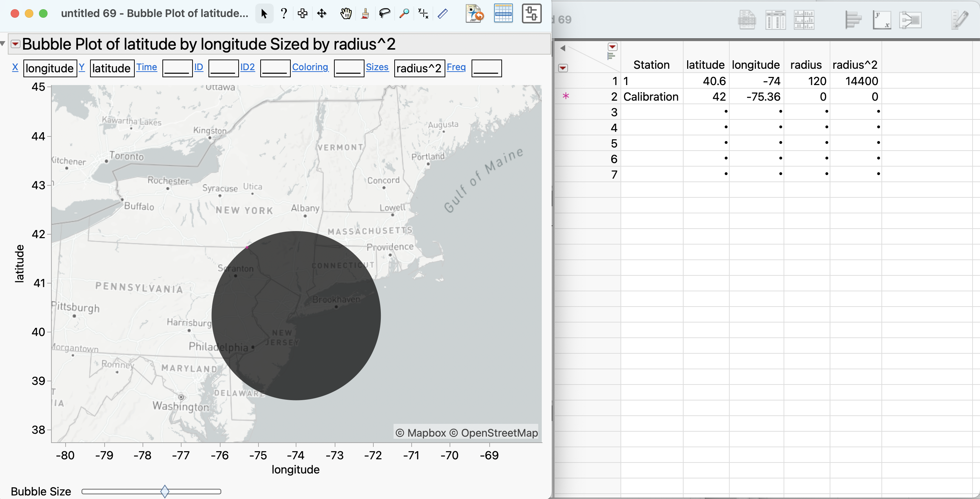Screen dimensions: 980x499
Task: Choose the brush selection tool
Action: point(365,13)
